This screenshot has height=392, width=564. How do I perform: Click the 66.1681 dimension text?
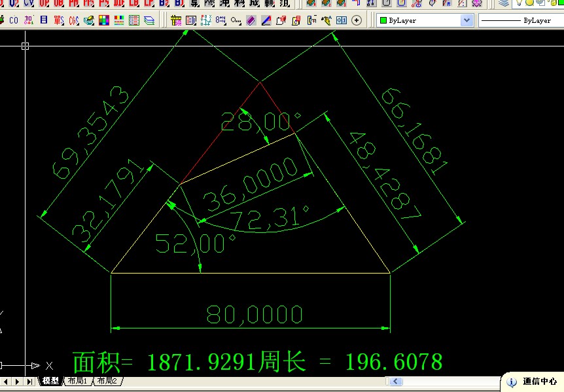click(414, 132)
